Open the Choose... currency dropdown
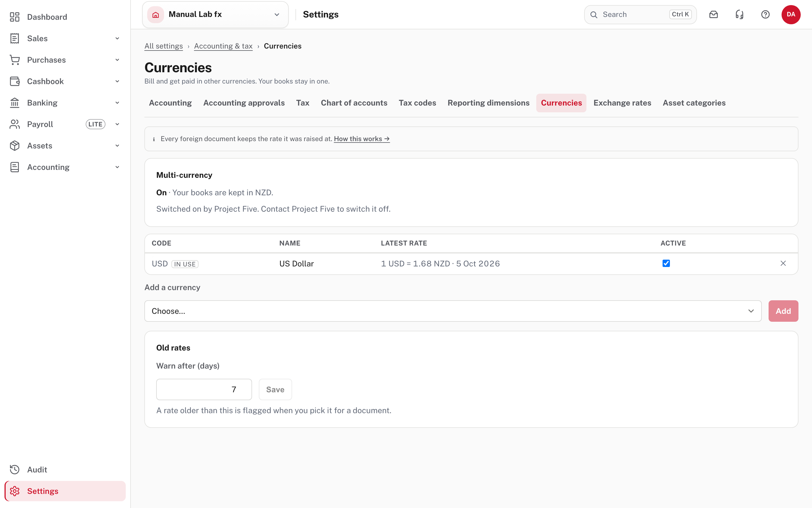 453,311
